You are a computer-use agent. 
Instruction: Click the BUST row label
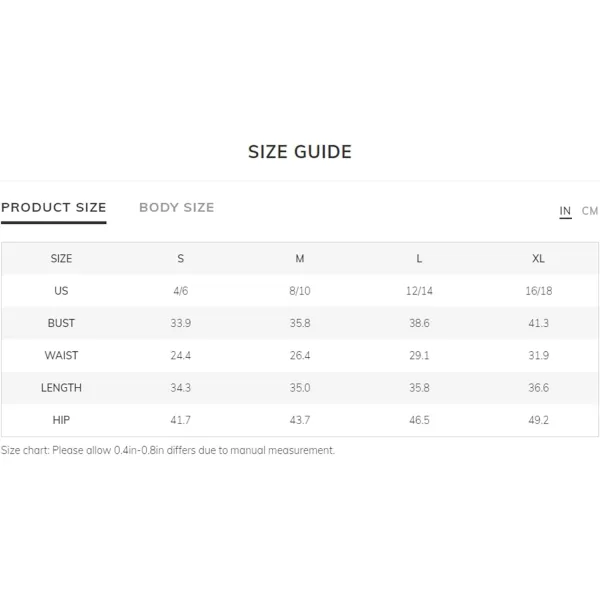click(x=61, y=323)
